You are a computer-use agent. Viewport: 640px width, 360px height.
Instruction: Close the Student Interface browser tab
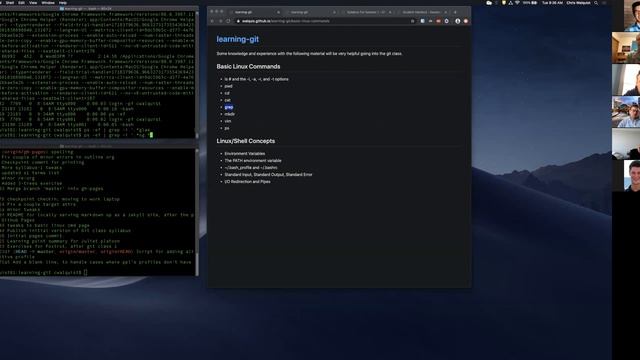tap(446, 12)
